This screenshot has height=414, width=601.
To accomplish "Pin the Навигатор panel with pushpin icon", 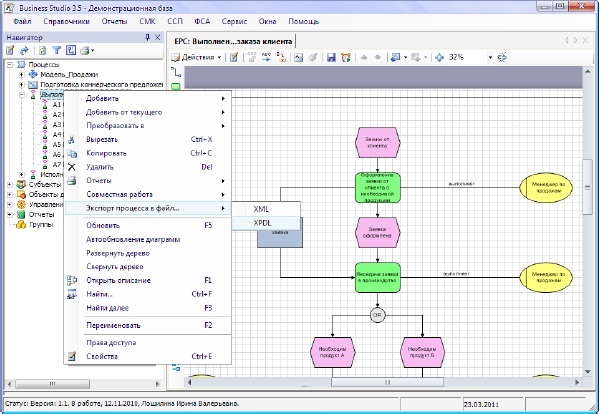I will click(x=147, y=37).
